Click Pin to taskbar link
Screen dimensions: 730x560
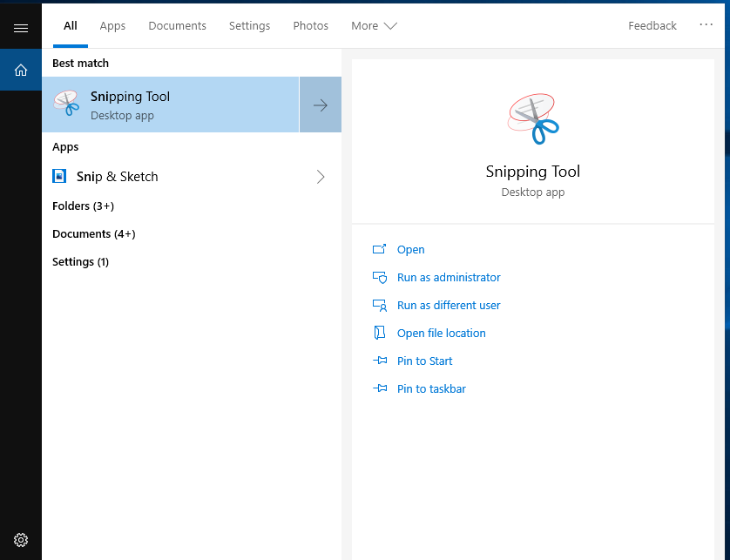coord(431,389)
